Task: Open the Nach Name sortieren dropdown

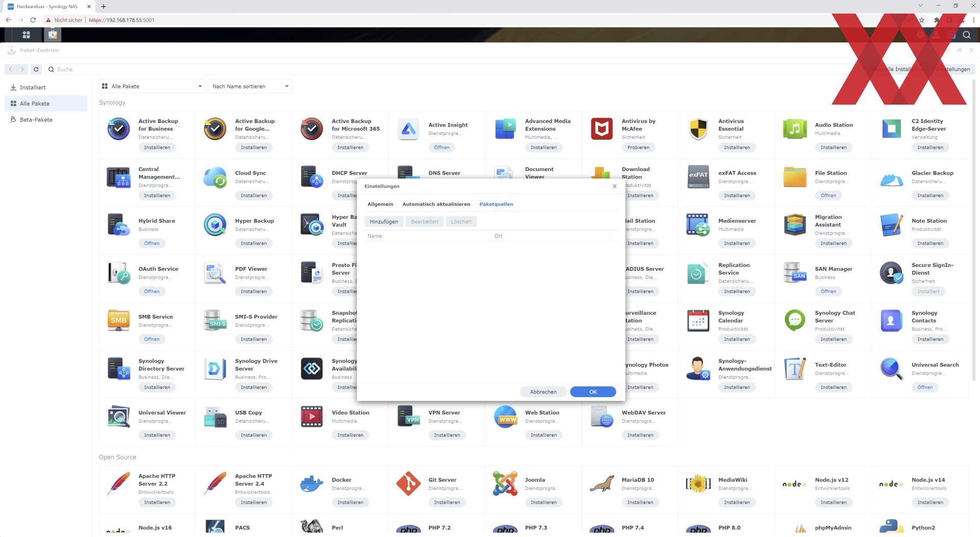Action: pos(250,86)
